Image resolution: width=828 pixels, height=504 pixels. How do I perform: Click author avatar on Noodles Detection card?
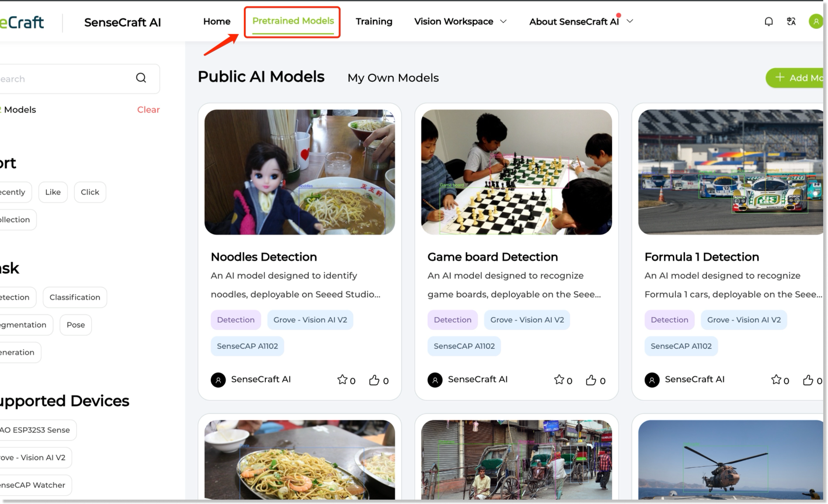click(218, 380)
